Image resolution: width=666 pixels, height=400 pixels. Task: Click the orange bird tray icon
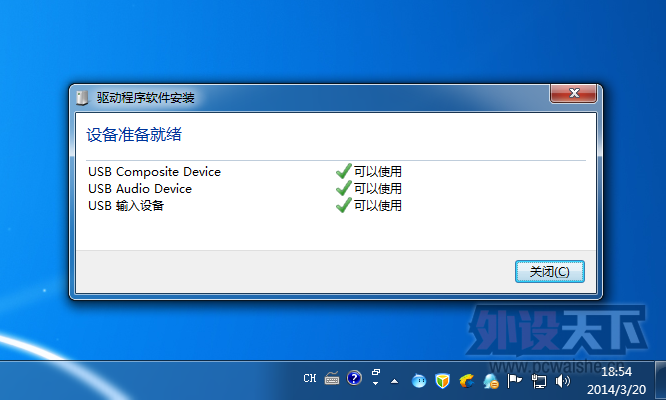[x=466, y=380]
